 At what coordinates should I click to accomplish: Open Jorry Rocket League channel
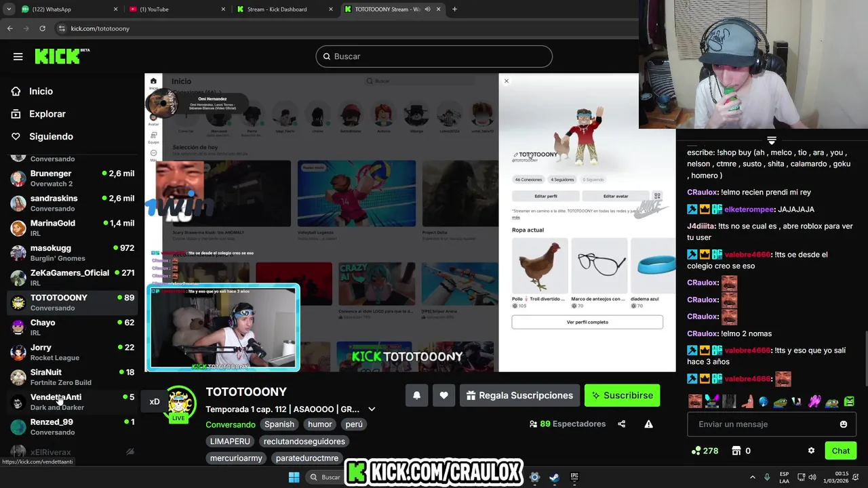tap(72, 352)
